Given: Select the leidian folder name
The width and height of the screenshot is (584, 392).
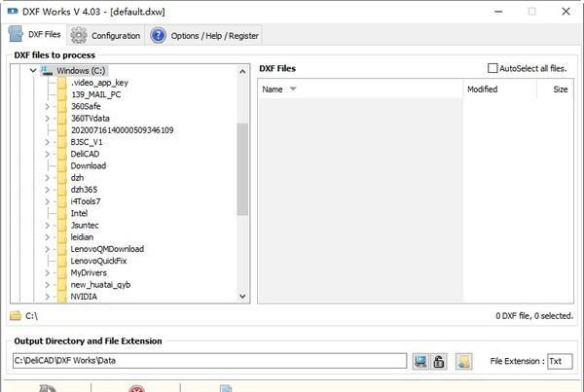Looking at the screenshot, I should pyautogui.click(x=83, y=237).
